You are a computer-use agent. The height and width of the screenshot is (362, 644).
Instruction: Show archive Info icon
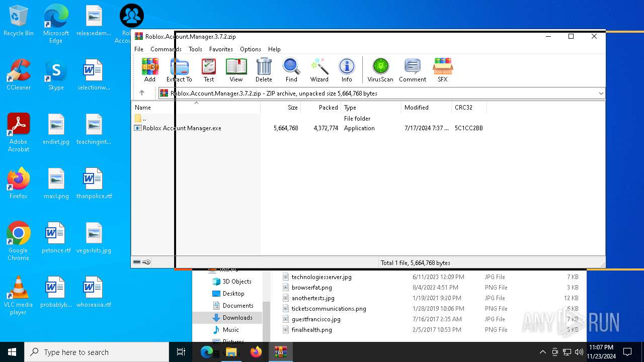347,70
